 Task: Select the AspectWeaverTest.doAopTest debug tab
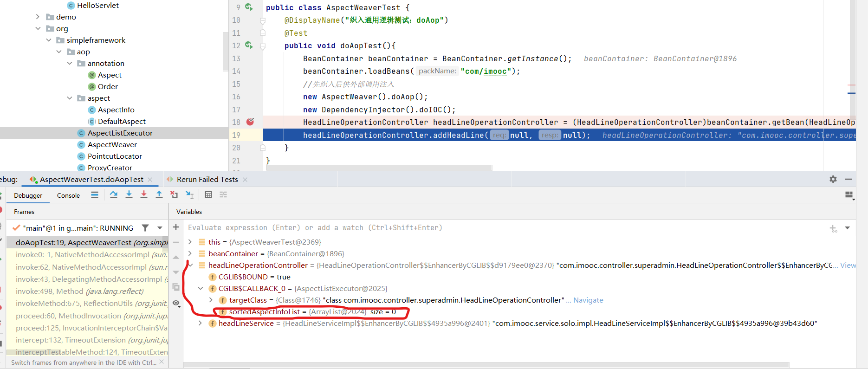click(91, 179)
